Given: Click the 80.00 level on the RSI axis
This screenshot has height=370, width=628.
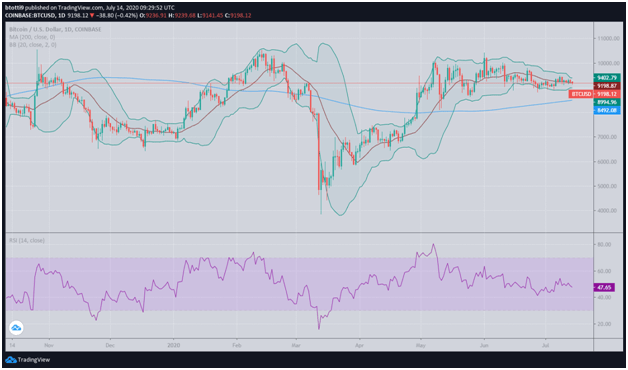Looking at the screenshot, I should pos(605,244).
